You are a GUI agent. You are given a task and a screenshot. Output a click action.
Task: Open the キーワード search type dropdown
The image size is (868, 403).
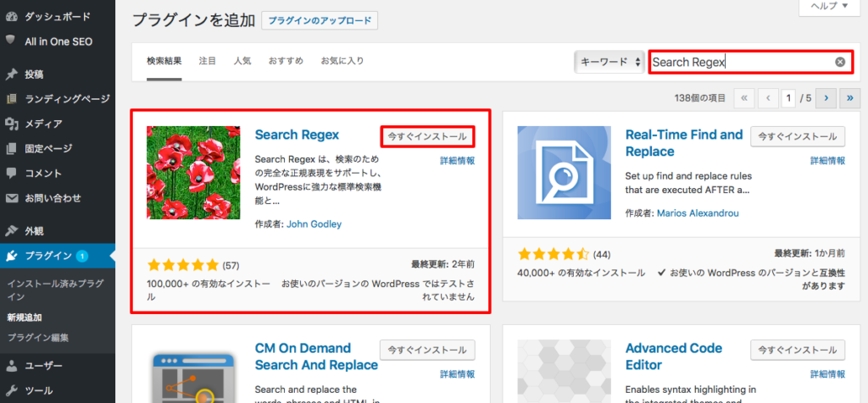pos(610,62)
